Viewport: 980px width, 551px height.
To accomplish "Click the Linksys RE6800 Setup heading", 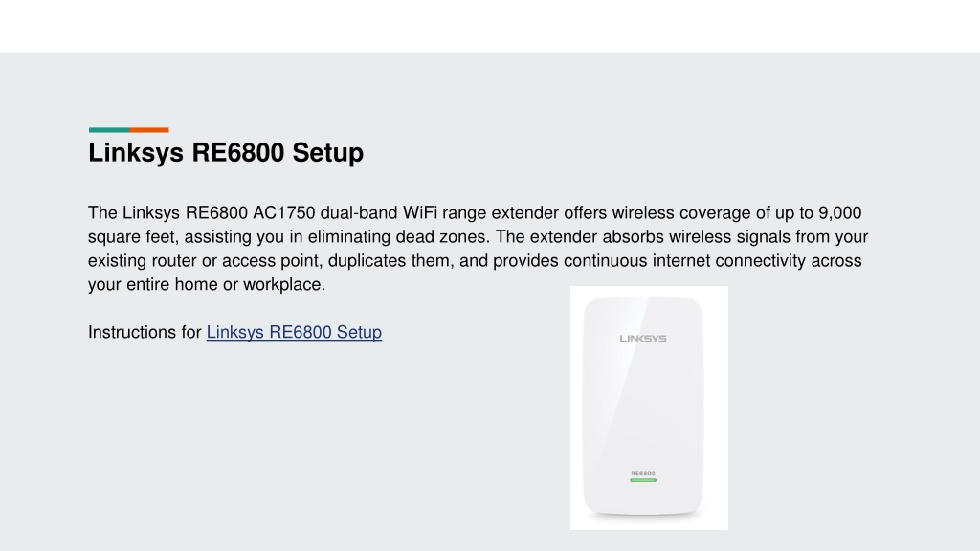I will click(226, 153).
